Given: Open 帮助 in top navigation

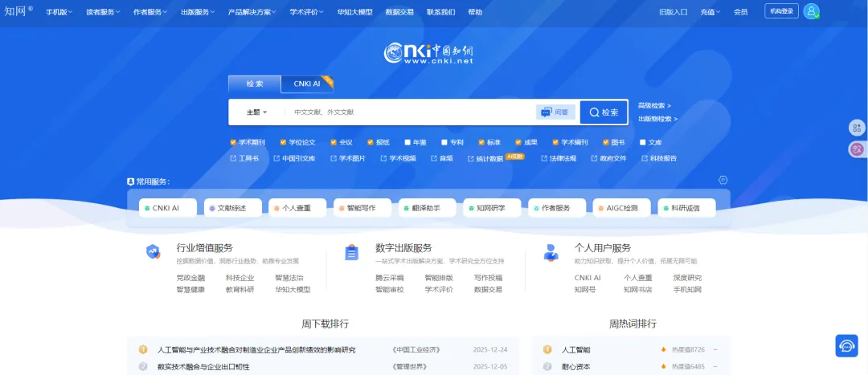Looking at the screenshot, I should point(475,11).
